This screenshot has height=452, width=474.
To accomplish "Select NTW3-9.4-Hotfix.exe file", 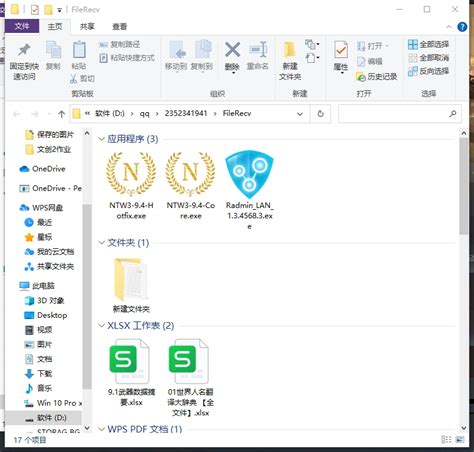I will 131,185.
